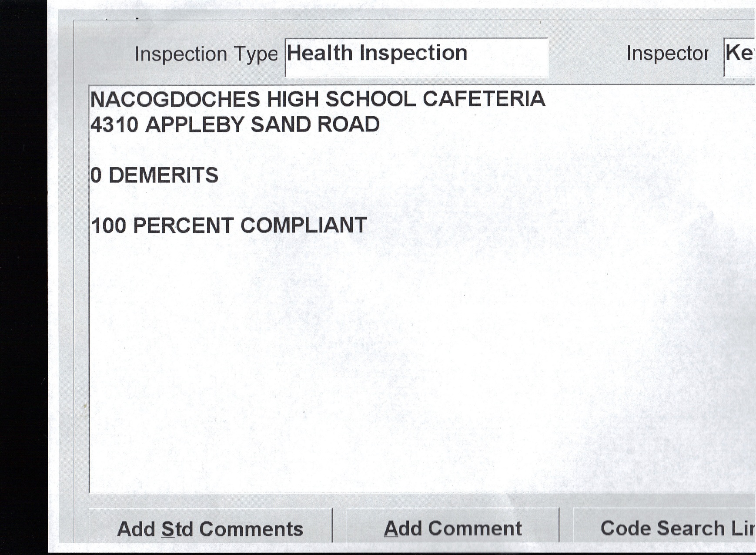Click the number 100 in comments
This screenshot has height=555, width=756.
click(x=108, y=226)
